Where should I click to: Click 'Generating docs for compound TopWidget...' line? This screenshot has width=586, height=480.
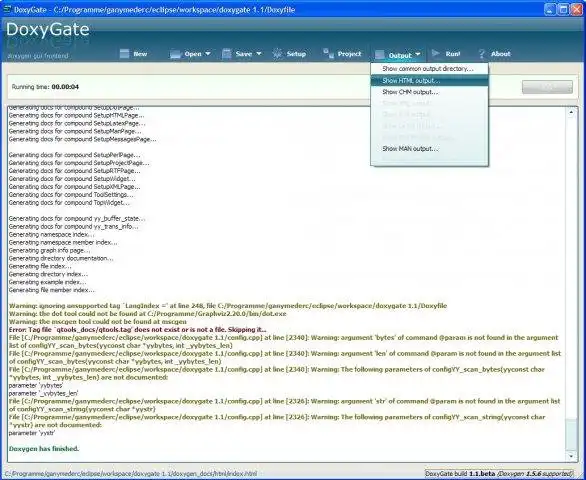[x=70, y=203]
